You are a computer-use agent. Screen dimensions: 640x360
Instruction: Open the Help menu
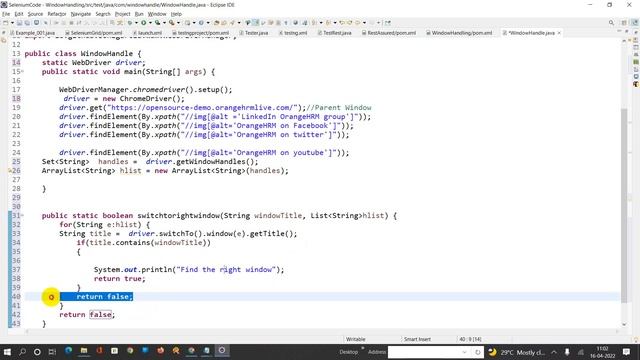[176, 14]
